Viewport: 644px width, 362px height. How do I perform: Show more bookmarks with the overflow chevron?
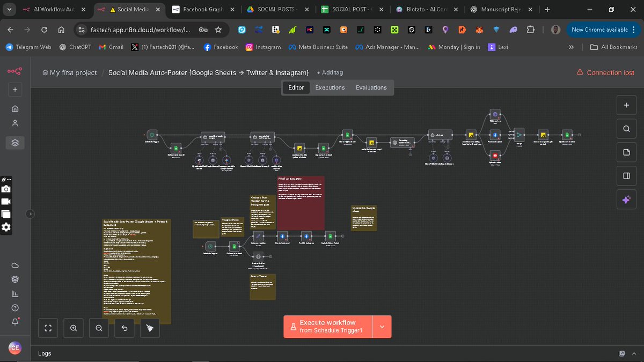[571, 47]
